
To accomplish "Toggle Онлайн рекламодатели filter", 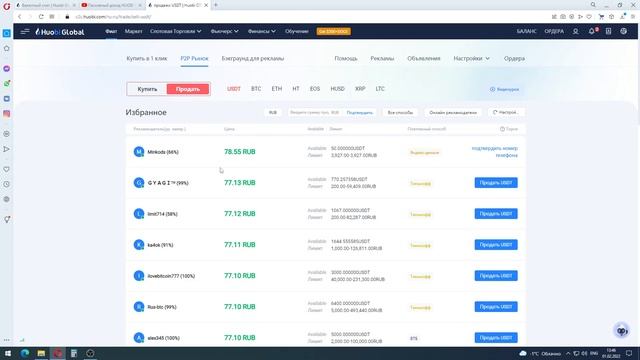I will coord(453,112).
